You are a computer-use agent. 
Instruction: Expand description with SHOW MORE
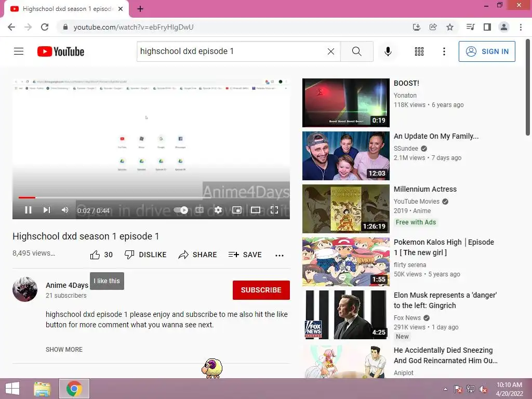click(x=64, y=350)
